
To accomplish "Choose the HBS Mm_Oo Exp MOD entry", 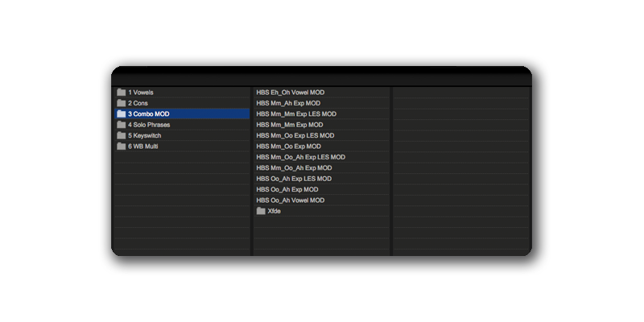I will click(x=288, y=147).
